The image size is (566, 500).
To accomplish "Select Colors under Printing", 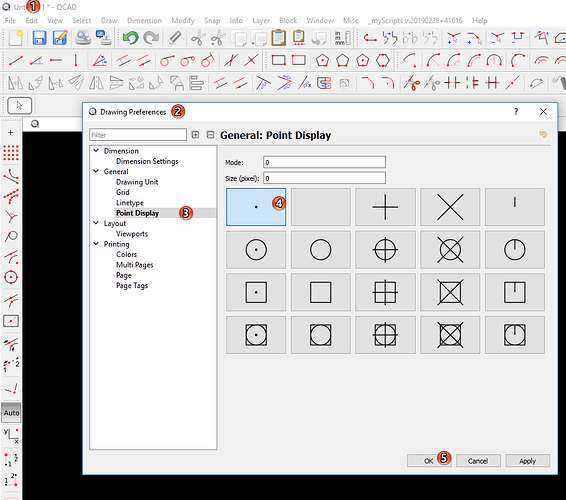I will pyautogui.click(x=126, y=254).
